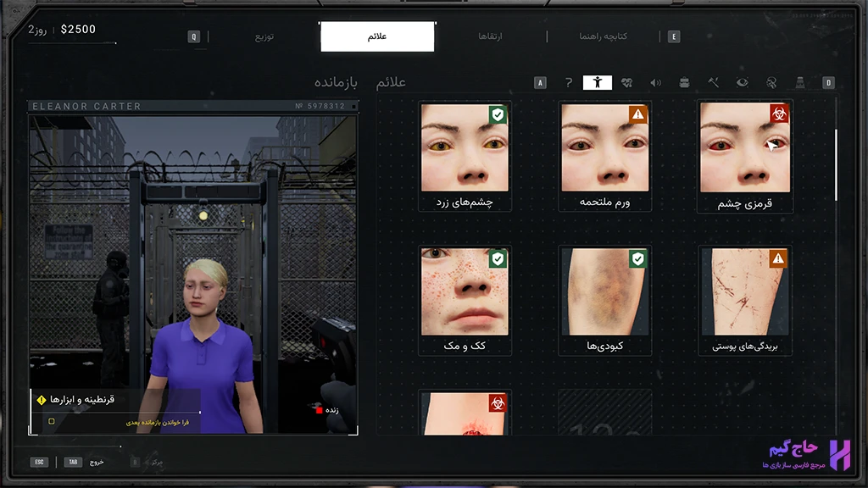Open the کک و مک symptom card
Image resolution: width=868 pixels, height=488 pixels.
465,300
